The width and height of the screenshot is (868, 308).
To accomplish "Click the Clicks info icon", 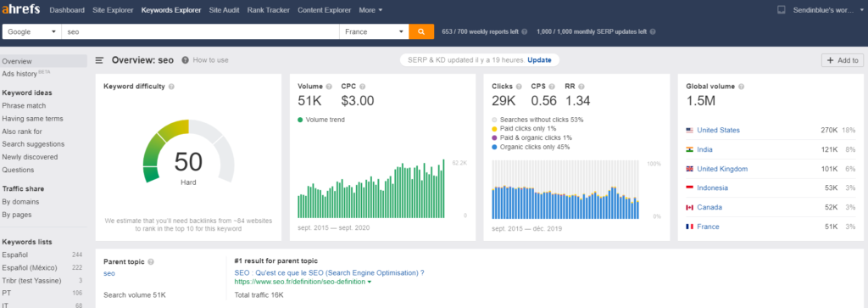I will [519, 87].
